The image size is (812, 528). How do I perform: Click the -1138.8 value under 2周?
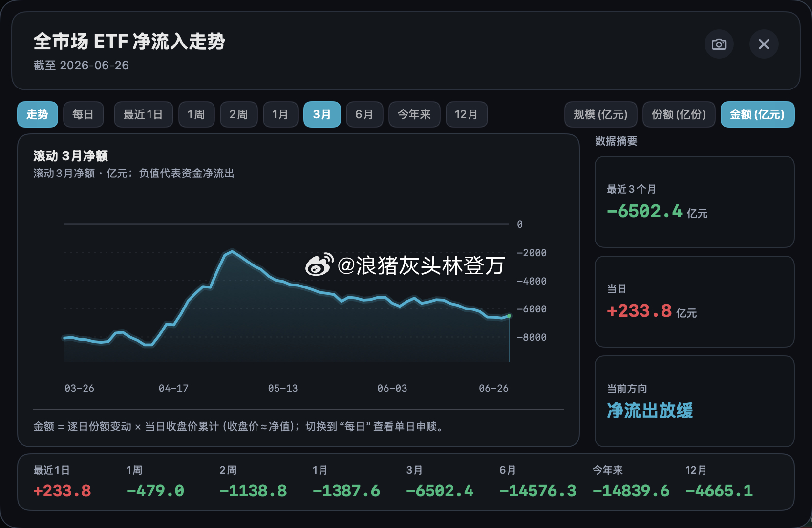tap(253, 491)
